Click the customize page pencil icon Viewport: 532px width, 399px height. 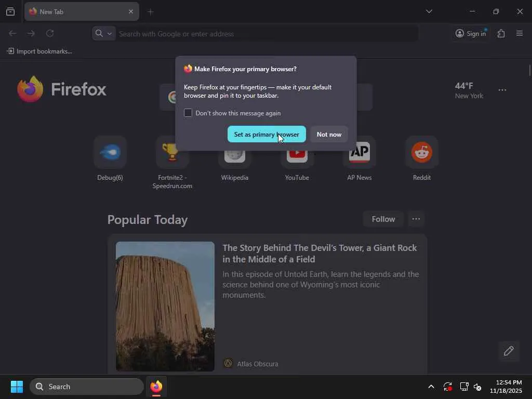click(x=509, y=351)
